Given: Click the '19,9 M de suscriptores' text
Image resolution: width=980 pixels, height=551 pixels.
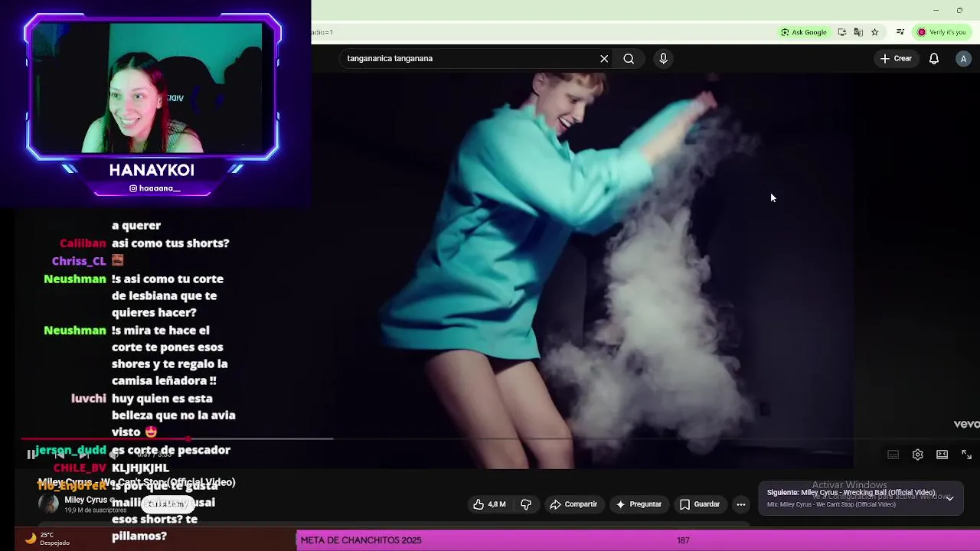Looking at the screenshot, I should [95, 510].
